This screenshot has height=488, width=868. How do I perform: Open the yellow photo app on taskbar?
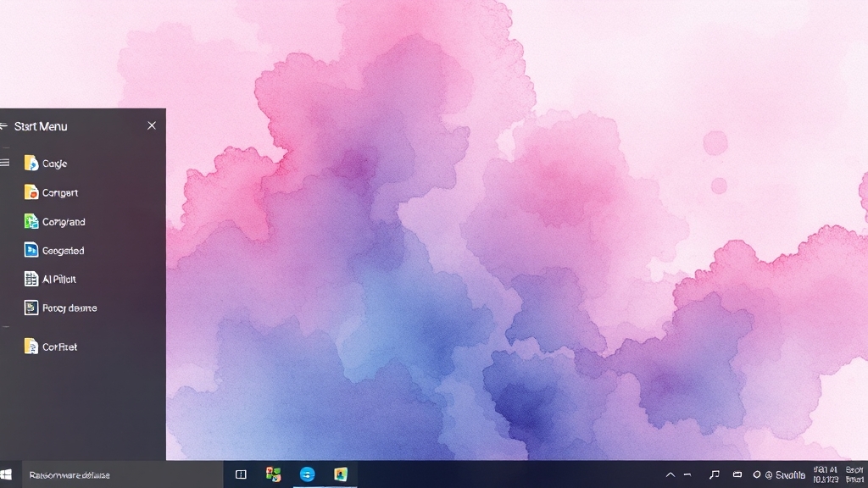[x=341, y=474]
